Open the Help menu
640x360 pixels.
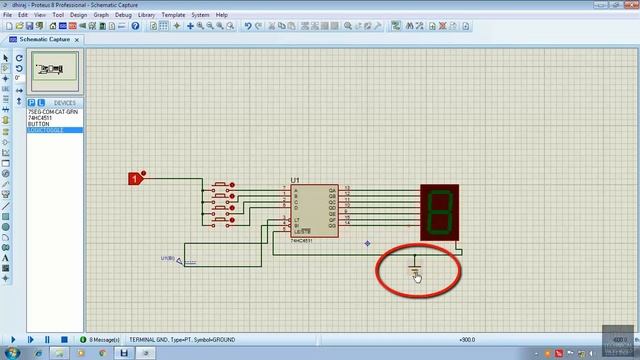(x=222, y=15)
